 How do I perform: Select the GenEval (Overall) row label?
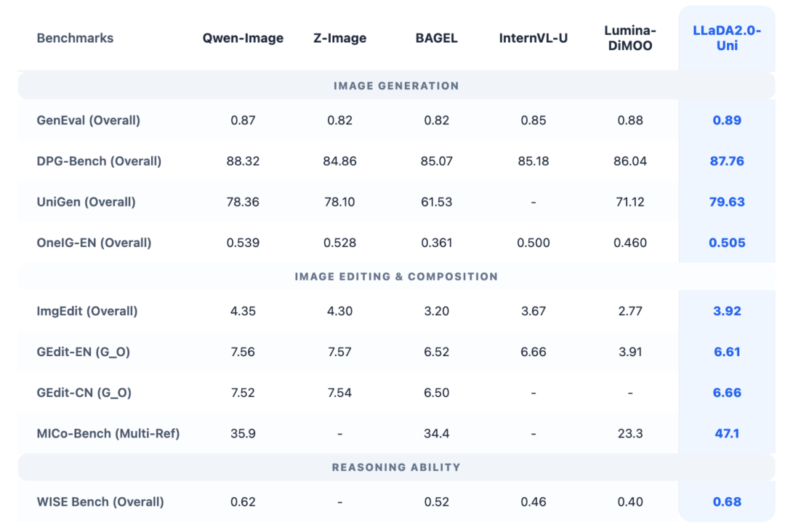(88, 120)
